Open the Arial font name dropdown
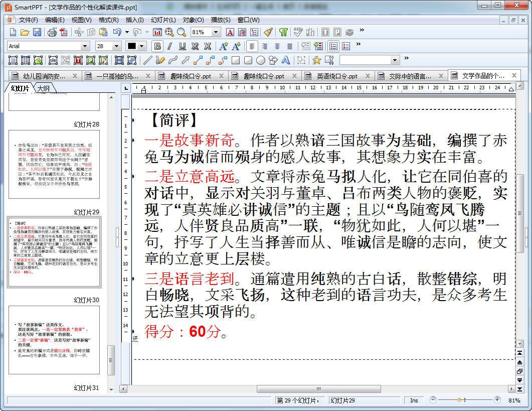The width and height of the screenshot is (532, 411). tap(85, 46)
